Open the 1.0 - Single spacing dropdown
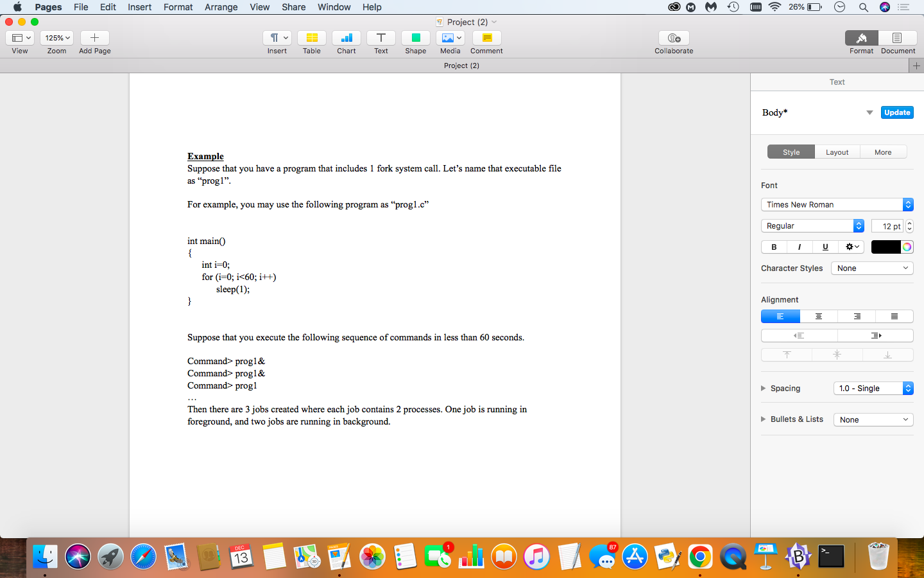The height and width of the screenshot is (578, 924). click(x=873, y=388)
